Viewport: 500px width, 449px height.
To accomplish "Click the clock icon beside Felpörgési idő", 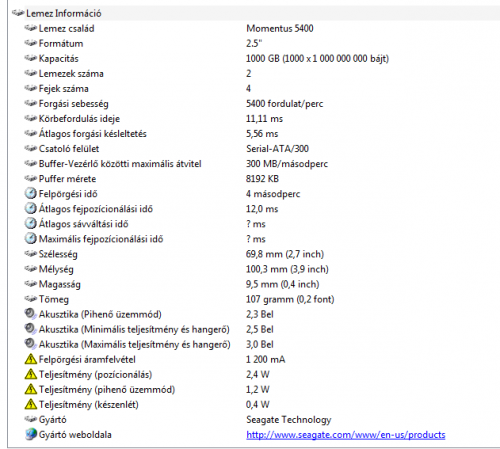I will coord(31,193).
